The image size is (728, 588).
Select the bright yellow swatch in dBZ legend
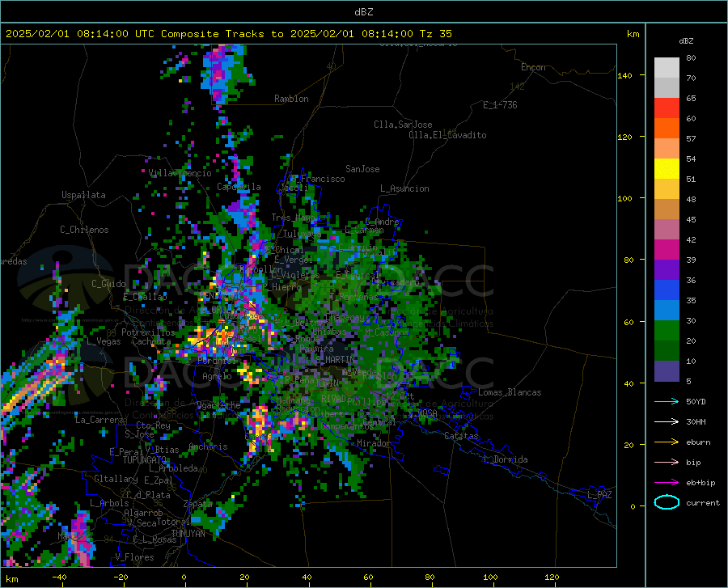[x=667, y=169]
